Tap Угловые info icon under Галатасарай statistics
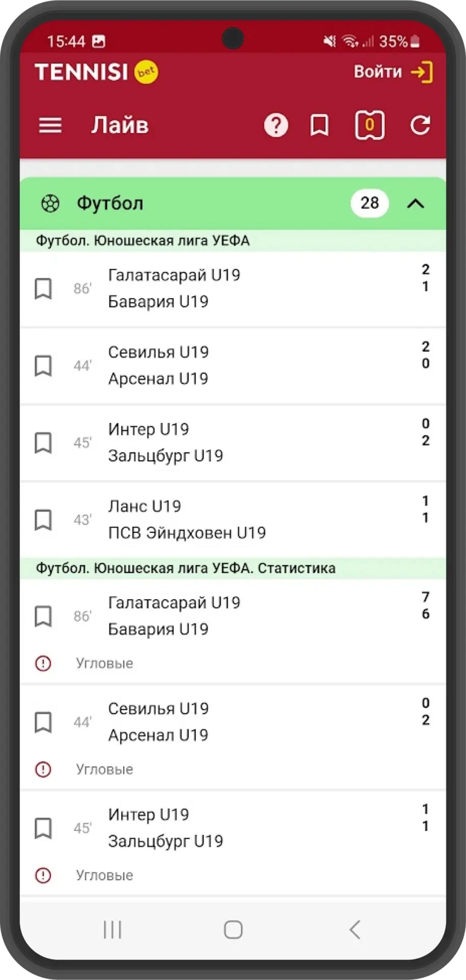 (x=43, y=663)
